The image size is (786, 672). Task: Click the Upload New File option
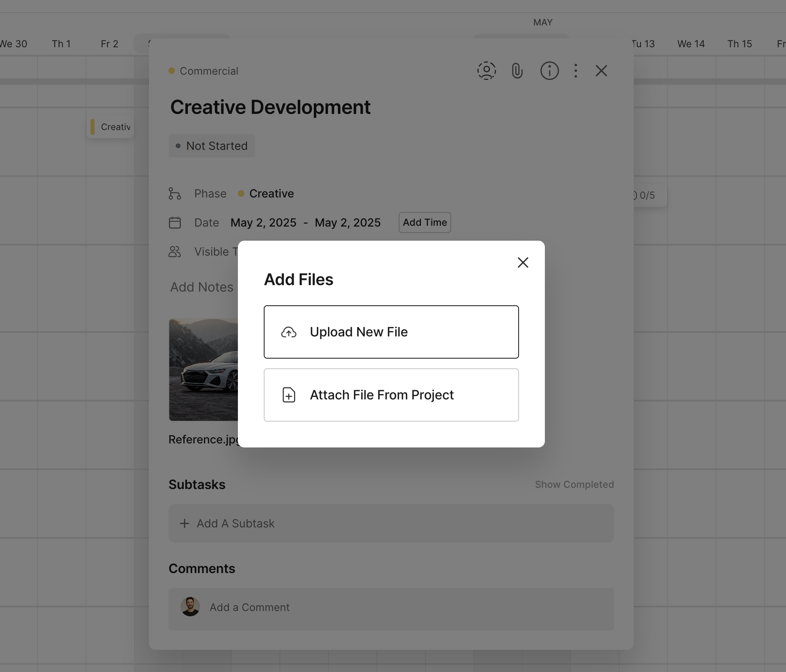(x=391, y=332)
